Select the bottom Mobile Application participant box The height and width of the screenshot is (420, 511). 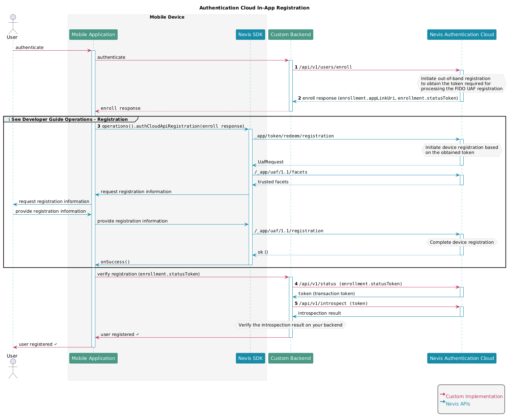(93, 358)
